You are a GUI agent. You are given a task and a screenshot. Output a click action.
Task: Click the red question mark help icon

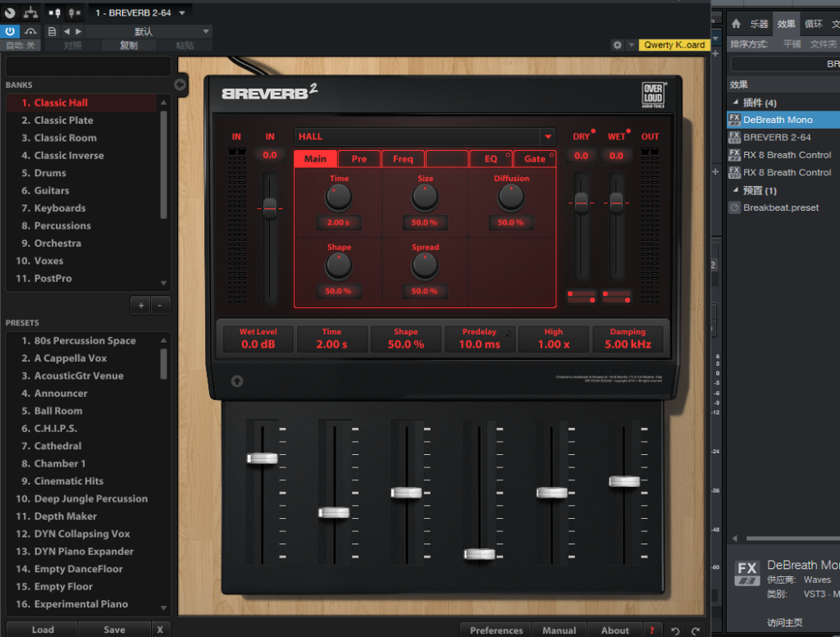[652, 630]
